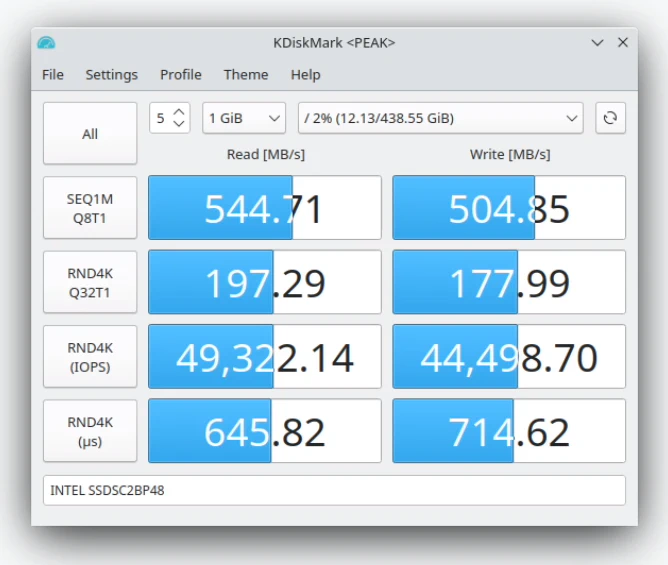Start the RND4K Q32T1 test
The image size is (668, 565).
pos(90,282)
